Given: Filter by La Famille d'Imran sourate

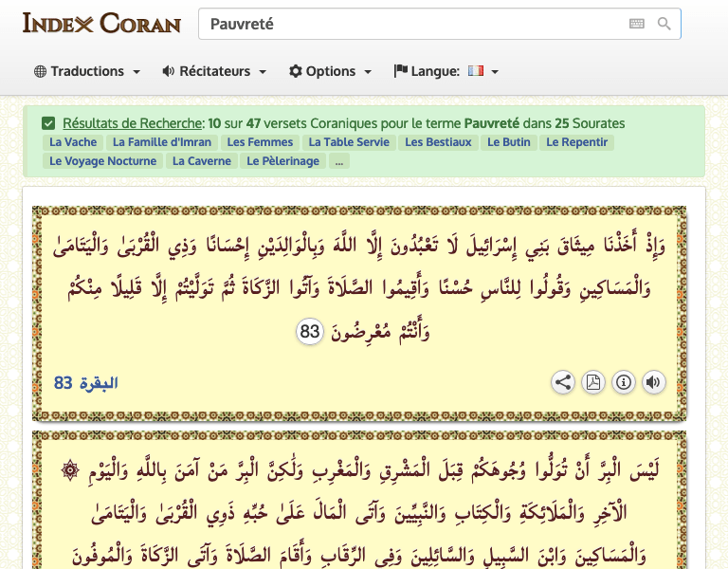Looking at the screenshot, I should 162,142.
